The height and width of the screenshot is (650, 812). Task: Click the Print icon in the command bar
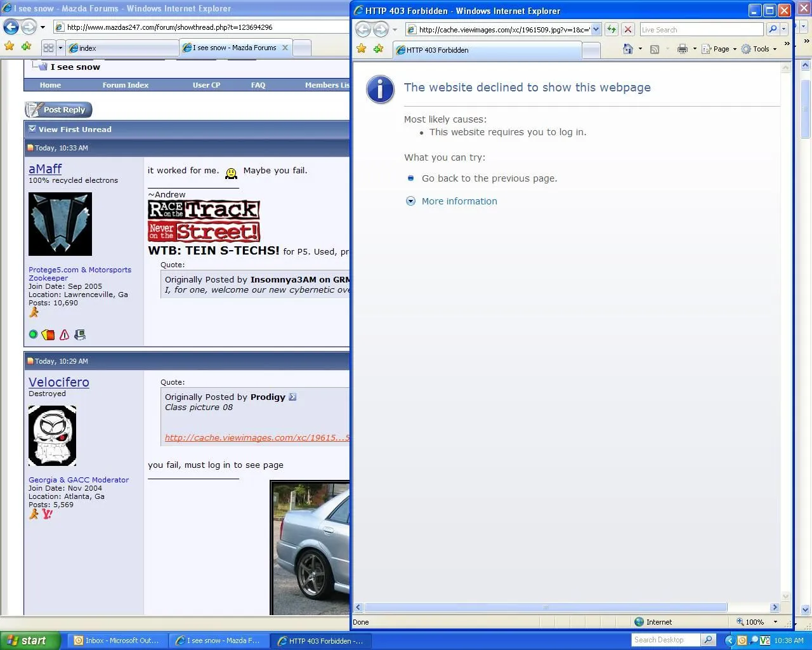click(x=682, y=49)
